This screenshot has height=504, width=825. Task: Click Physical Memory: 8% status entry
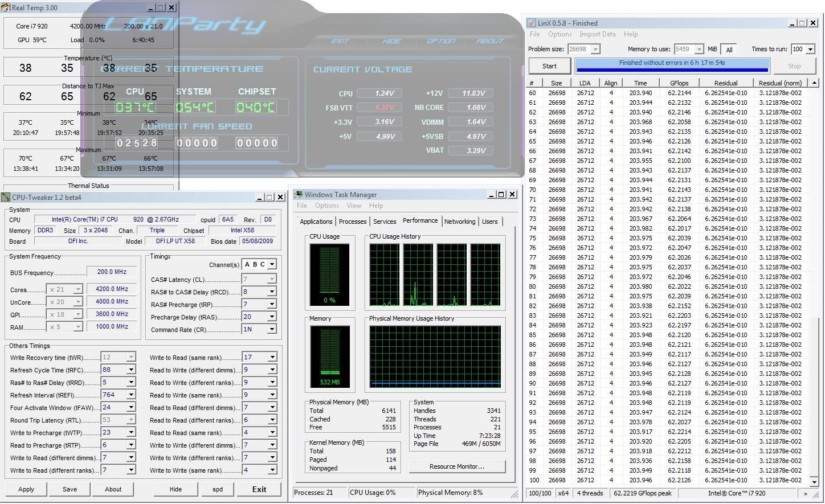point(450,493)
